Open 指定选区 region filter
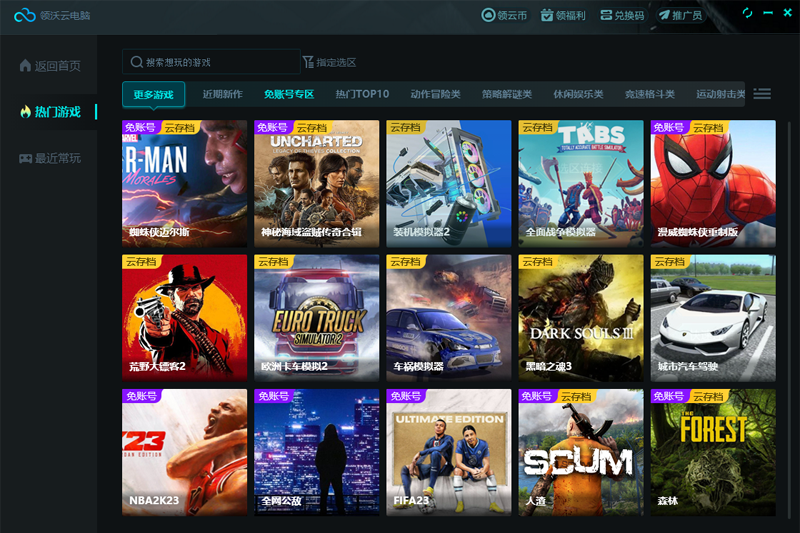This screenshot has width=800, height=533. [x=329, y=62]
